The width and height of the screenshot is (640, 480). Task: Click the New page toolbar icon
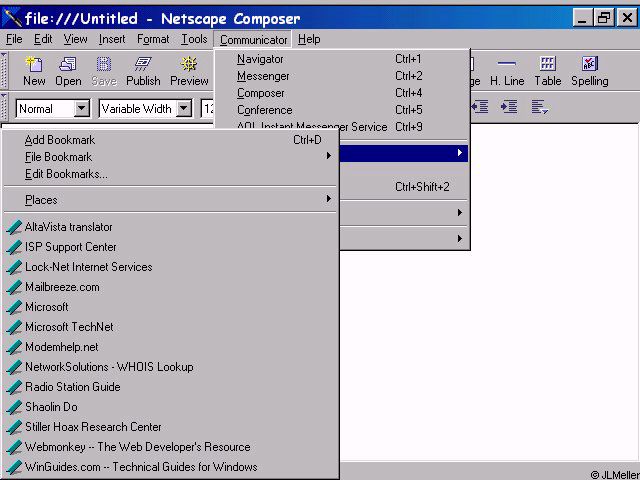34,64
